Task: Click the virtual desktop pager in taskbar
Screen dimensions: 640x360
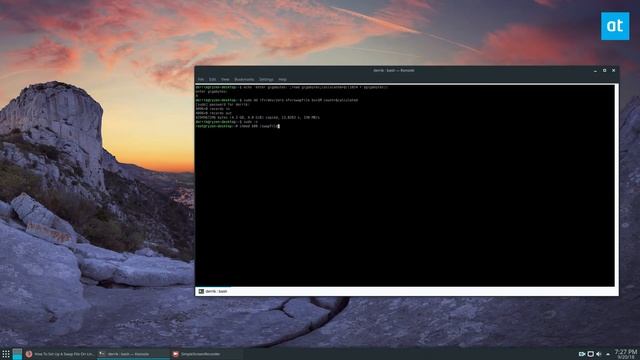Action: [17, 354]
